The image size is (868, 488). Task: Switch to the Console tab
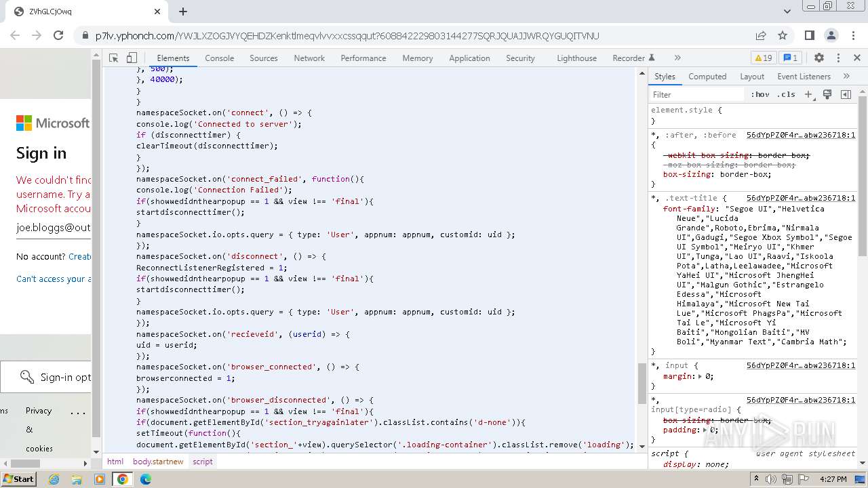tap(220, 58)
